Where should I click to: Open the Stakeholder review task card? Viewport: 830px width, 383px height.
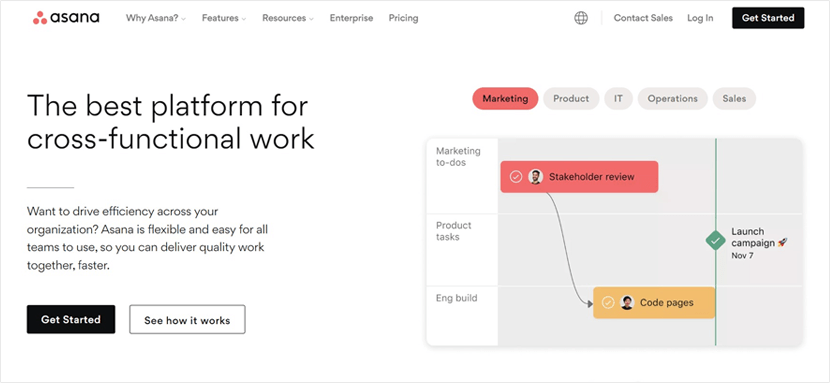[x=579, y=177]
